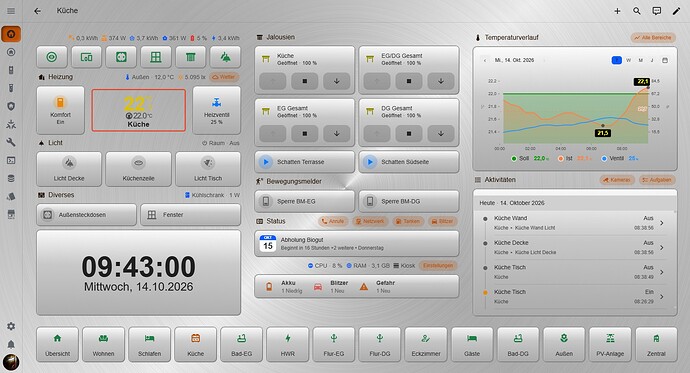Click the green alarm bell icon button

pos(225,57)
